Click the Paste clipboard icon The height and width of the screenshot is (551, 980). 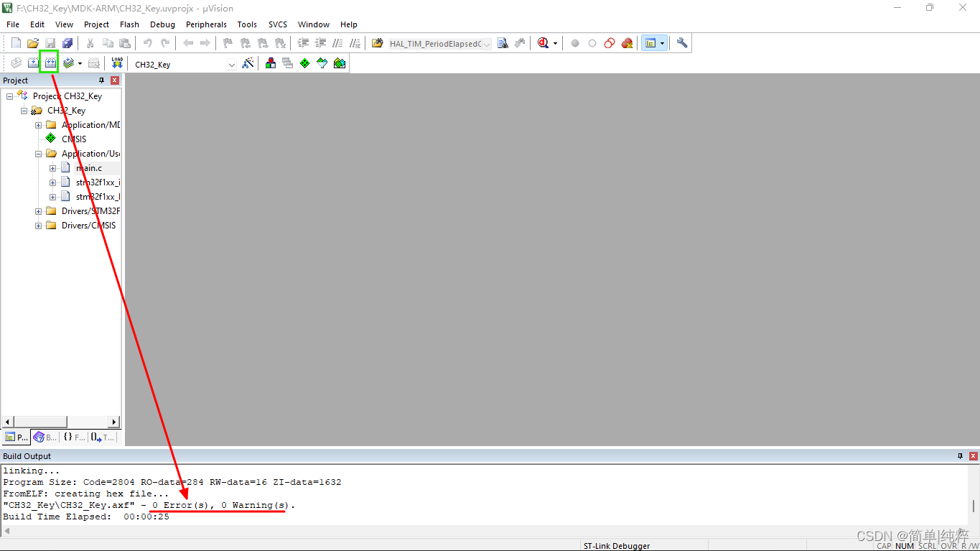(x=125, y=43)
